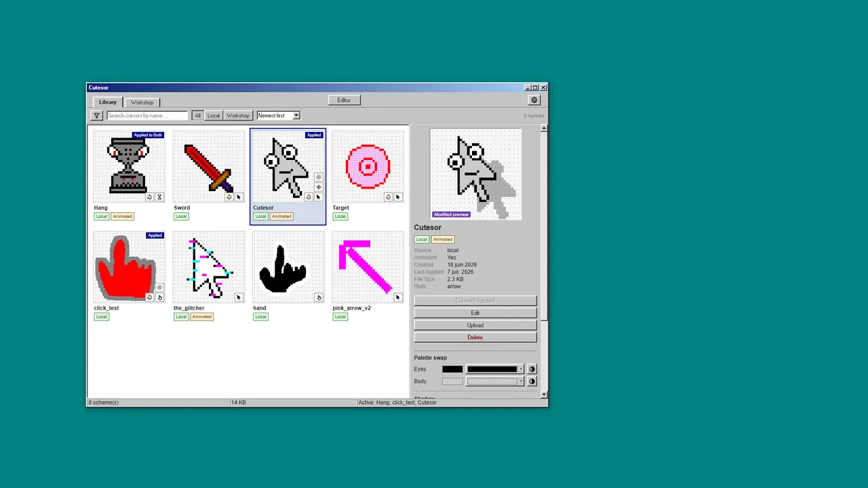Select the the_glitcher cursor thumbnail

click(209, 267)
